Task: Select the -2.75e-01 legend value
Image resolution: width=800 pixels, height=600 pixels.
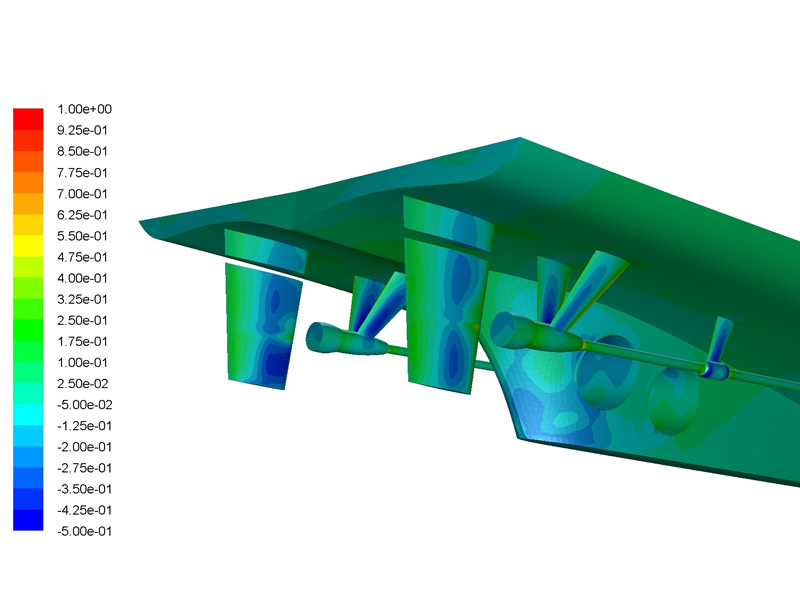Action: click(x=84, y=468)
